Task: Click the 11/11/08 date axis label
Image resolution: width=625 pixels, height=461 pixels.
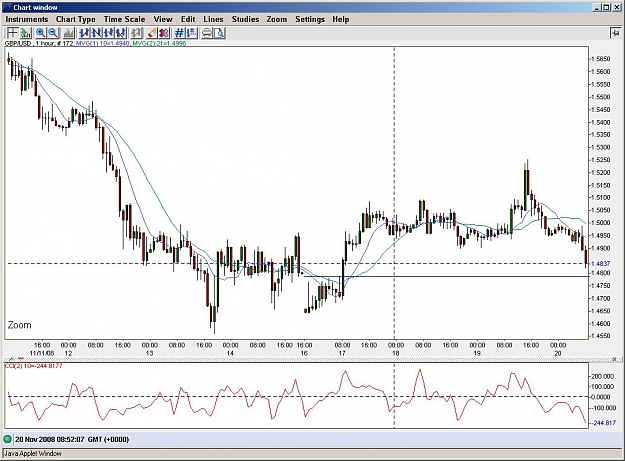Action: pos(42,353)
